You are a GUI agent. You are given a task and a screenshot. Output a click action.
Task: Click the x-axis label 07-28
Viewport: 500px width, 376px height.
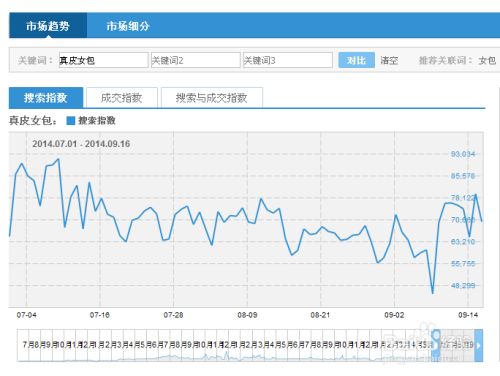coord(173,315)
